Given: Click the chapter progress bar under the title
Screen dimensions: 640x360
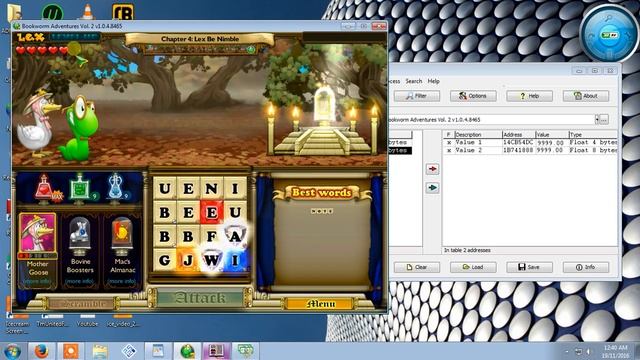Looking at the screenshot, I should 200,49.
